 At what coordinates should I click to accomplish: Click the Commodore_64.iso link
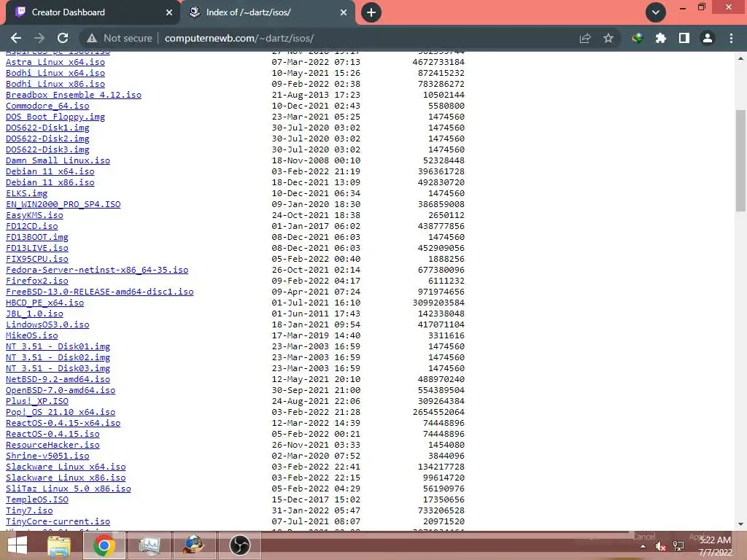47,106
